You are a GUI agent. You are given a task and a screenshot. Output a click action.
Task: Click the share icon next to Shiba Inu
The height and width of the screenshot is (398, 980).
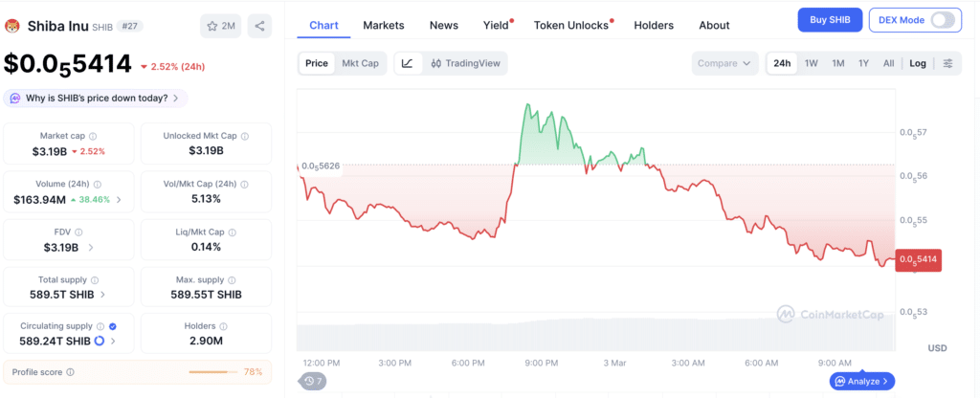point(259,26)
